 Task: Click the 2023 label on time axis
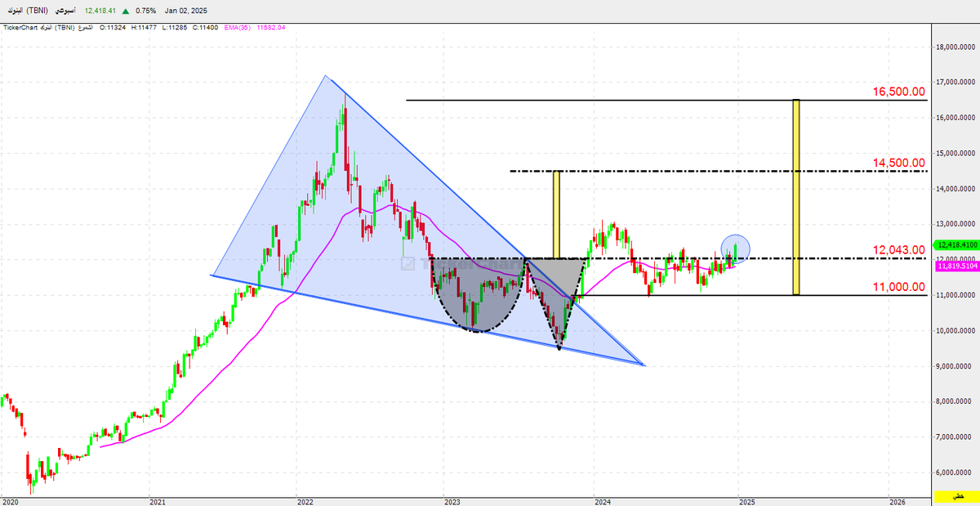[454, 500]
